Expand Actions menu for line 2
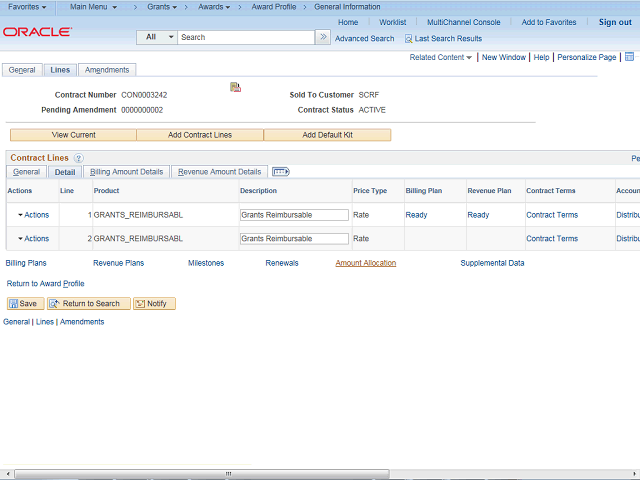Viewport: 640px width, 480px height. pyautogui.click(x=33, y=238)
